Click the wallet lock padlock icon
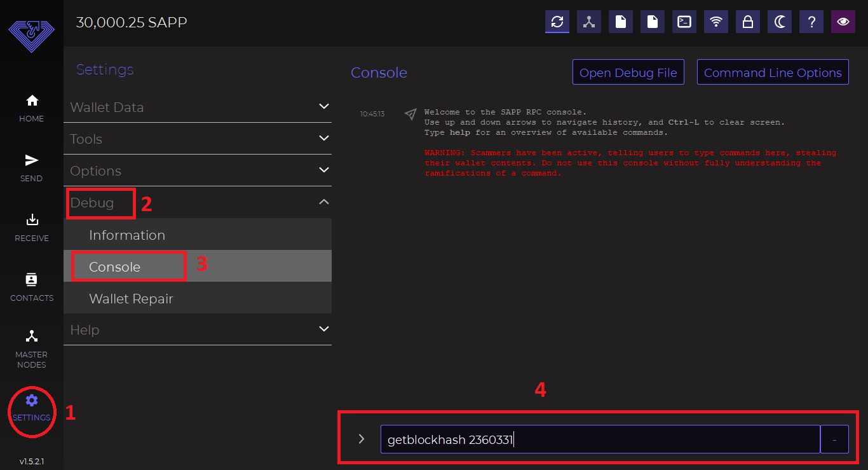868x470 pixels. click(748, 22)
